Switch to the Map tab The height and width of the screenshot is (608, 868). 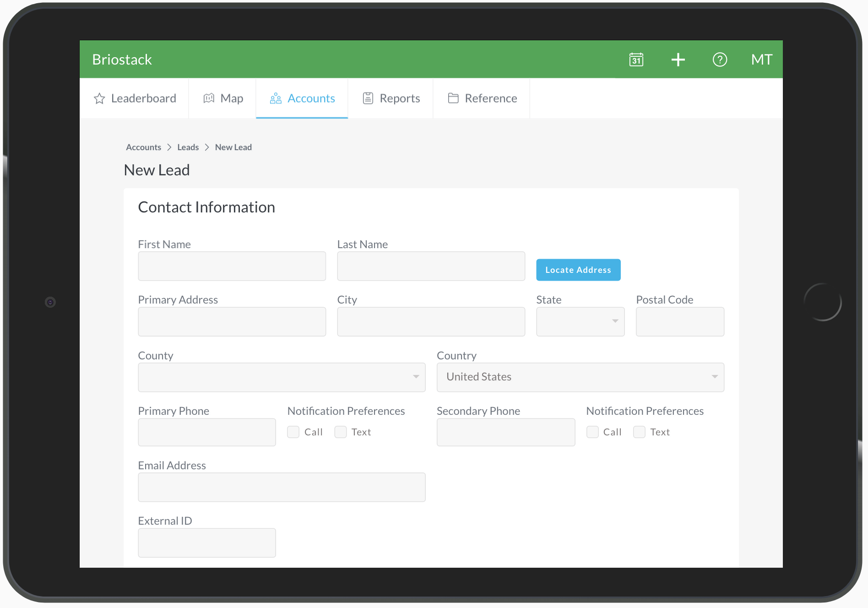coord(222,98)
